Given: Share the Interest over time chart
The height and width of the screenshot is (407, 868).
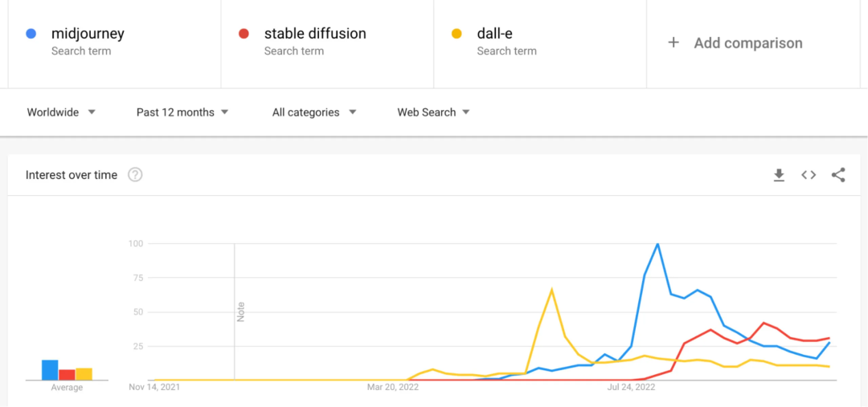Looking at the screenshot, I should point(838,175).
